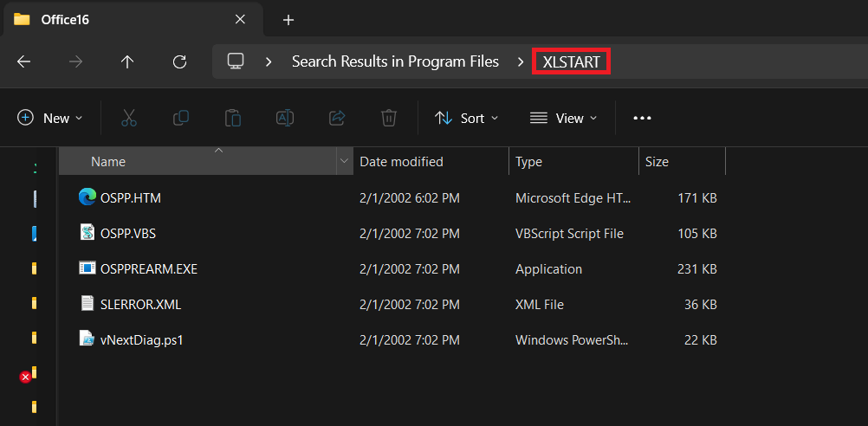Open the See more three-dot menu

point(642,118)
